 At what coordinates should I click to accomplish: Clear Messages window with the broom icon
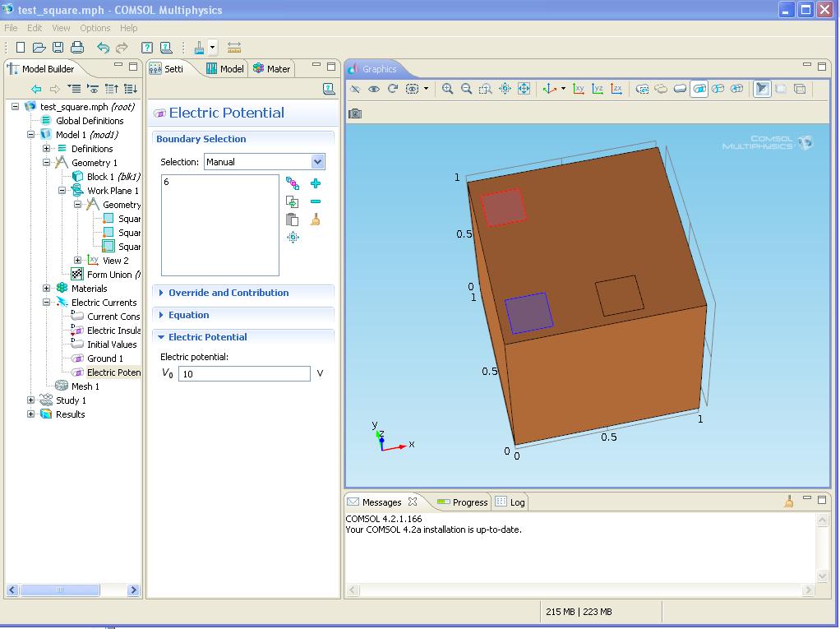[788, 502]
